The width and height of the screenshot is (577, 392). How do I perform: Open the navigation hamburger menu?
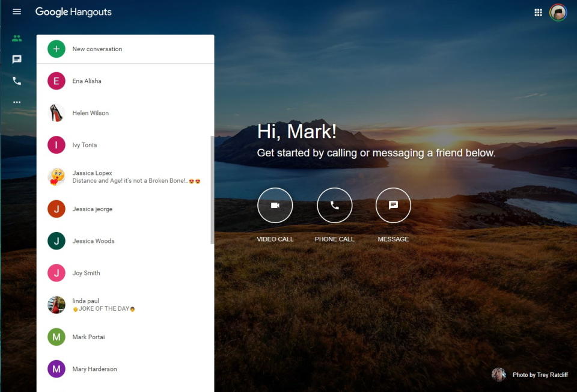[16, 11]
